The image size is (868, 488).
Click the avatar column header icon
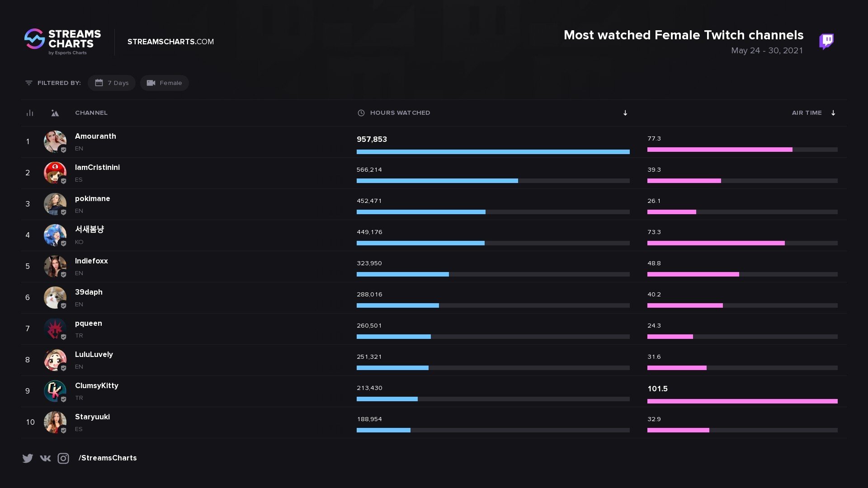click(x=55, y=113)
